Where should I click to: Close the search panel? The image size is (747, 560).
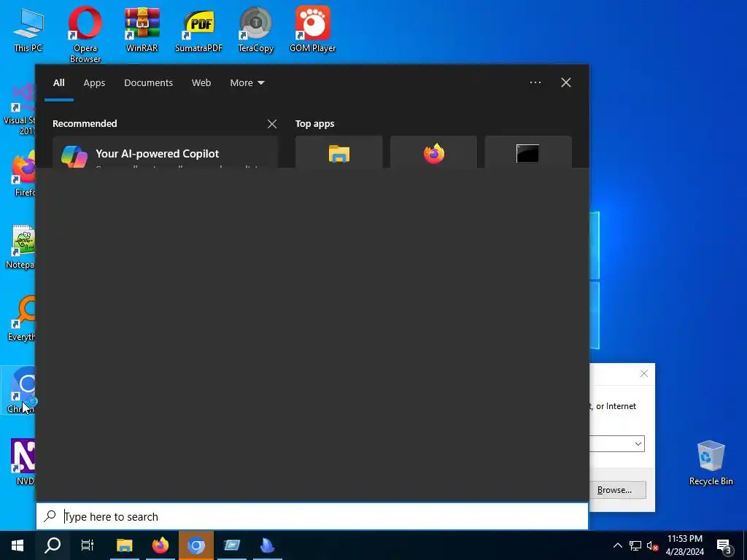[566, 82]
